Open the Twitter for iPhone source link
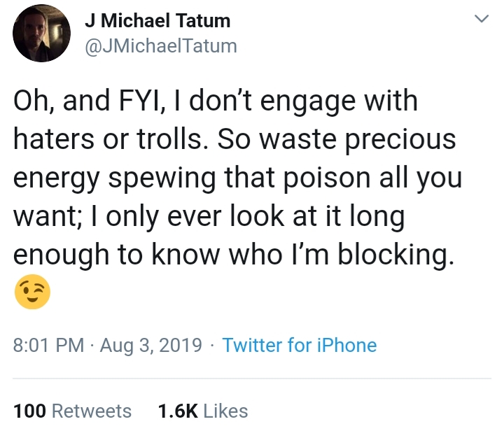Image resolution: width=504 pixels, height=438 pixels. [x=300, y=345]
